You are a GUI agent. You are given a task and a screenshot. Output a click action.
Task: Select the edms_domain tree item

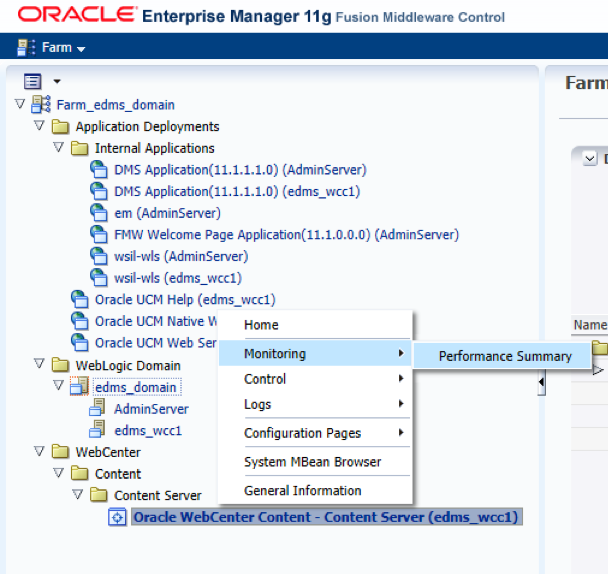point(136,387)
